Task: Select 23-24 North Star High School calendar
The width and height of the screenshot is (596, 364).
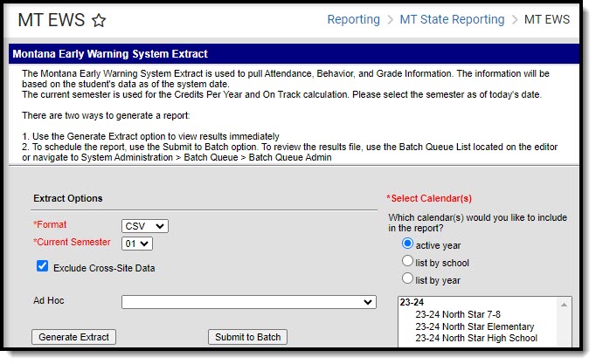Action: (x=476, y=338)
